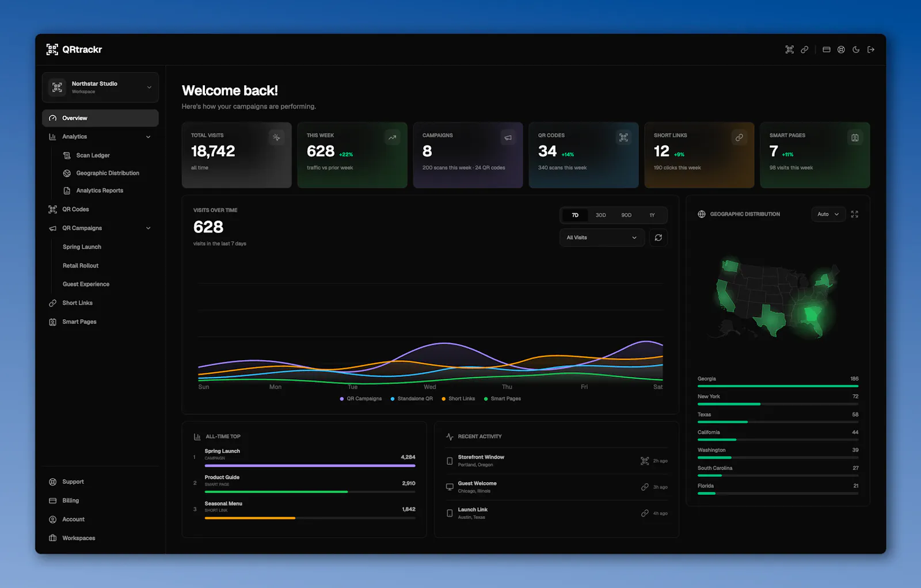Click the logout icon in top bar
Image resolution: width=921 pixels, height=588 pixels.
(x=871, y=49)
